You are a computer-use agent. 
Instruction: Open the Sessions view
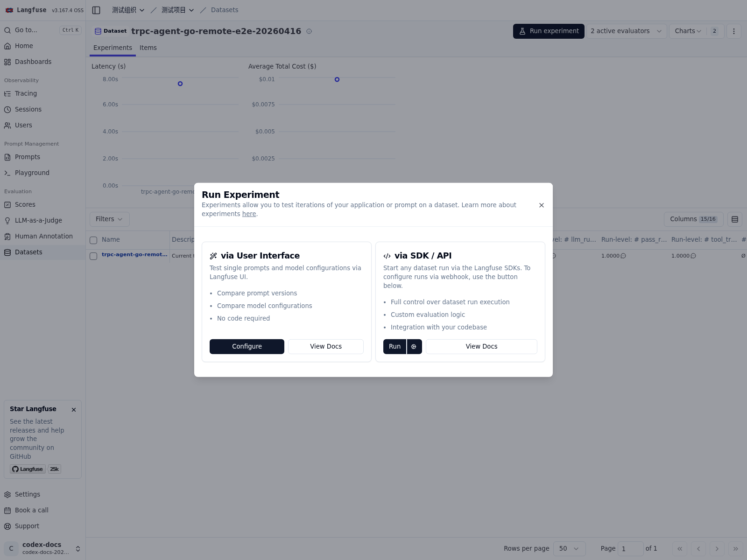[x=28, y=109]
